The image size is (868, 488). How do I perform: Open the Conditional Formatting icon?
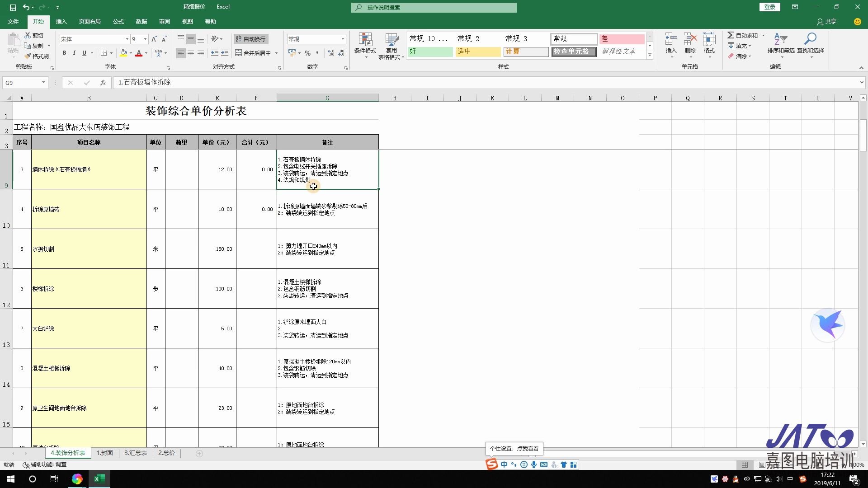365,41
